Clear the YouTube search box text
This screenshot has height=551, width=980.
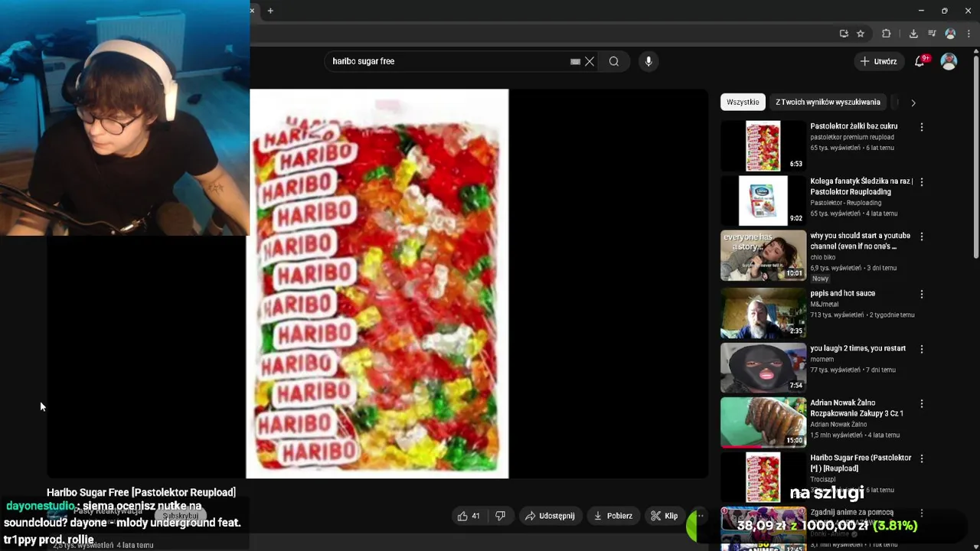pos(590,61)
